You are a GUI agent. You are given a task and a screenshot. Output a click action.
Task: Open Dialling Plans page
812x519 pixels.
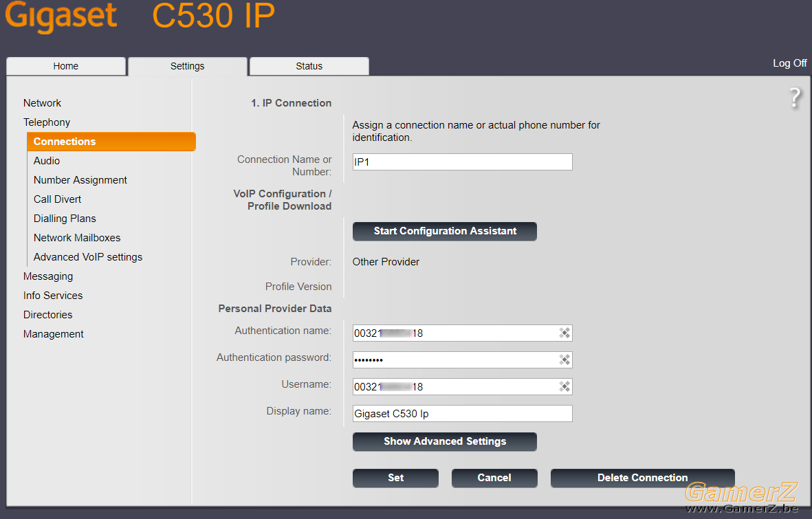(x=65, y=219)
